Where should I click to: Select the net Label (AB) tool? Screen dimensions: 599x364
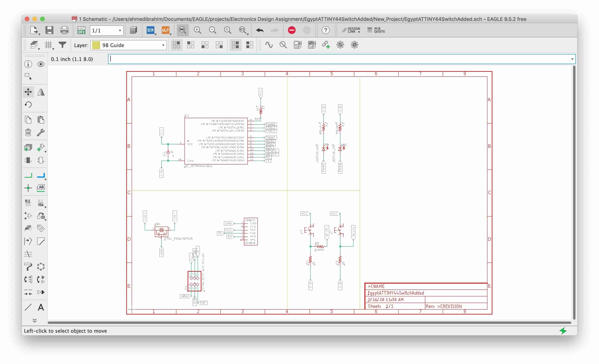pyautogui.click(x=41, y=188)
